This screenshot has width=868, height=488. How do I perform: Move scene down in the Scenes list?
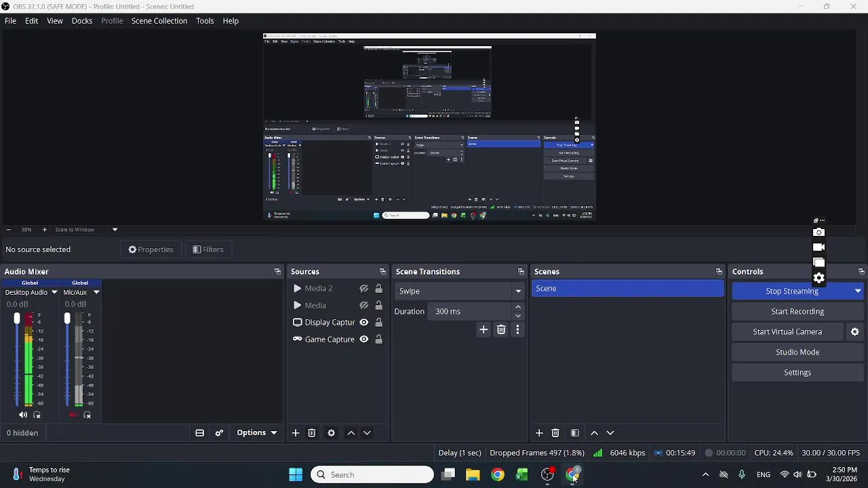610,433
